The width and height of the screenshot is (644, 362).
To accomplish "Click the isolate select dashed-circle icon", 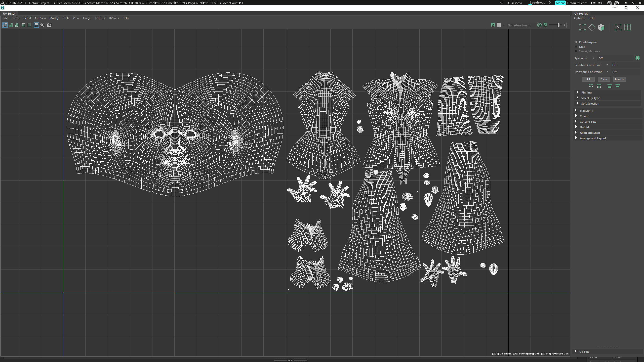I will tap(42, 25).
